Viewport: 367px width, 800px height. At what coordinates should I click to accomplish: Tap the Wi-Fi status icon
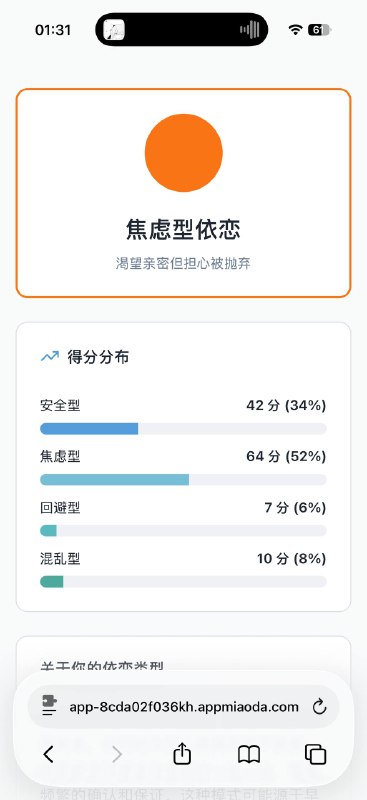[295, 30]
